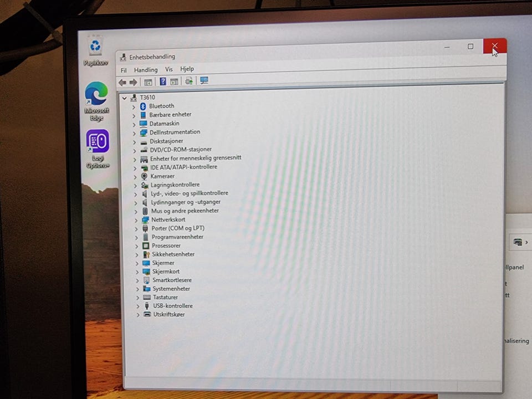Viewport: 532px width, 399px height.
Task: Select Lyd-, video- og spillkontrollere
Action: point(190,193)
